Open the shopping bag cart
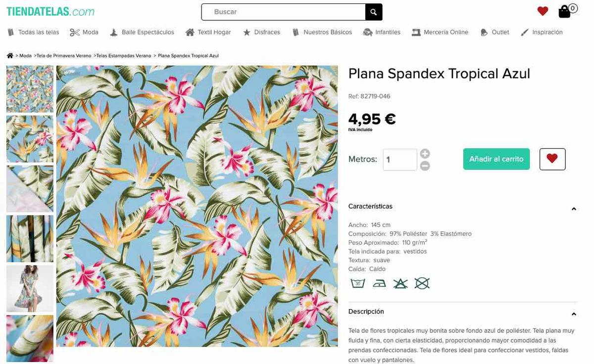594x364 pixels. pyautogui.click(x=565, y=12)
